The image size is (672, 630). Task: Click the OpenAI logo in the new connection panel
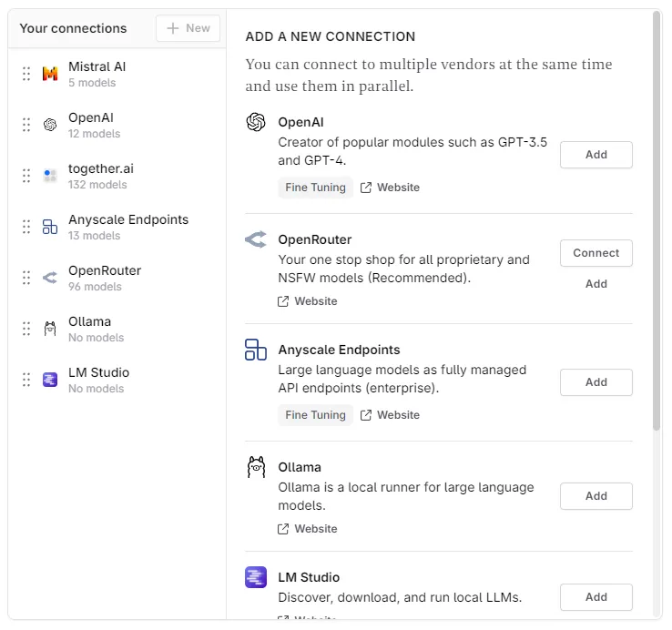tap(256, 122)
